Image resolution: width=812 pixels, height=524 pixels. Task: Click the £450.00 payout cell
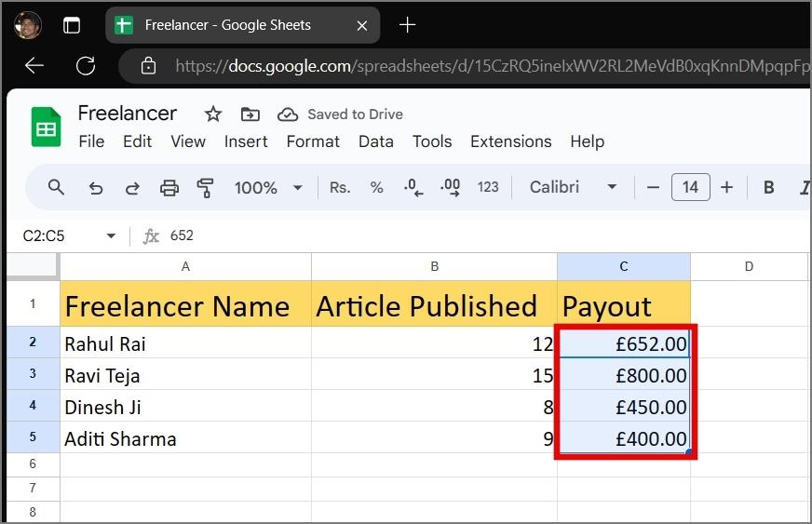[x=624, y=406]
